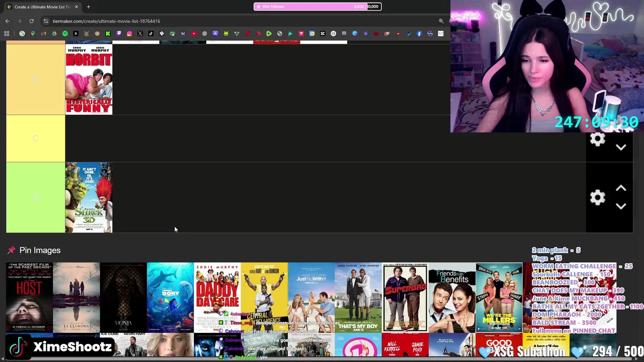Viewport: 644px width, 362px height.
Task: Pick the Daddy Day Care poster
Action: click(x=217, y=298)
